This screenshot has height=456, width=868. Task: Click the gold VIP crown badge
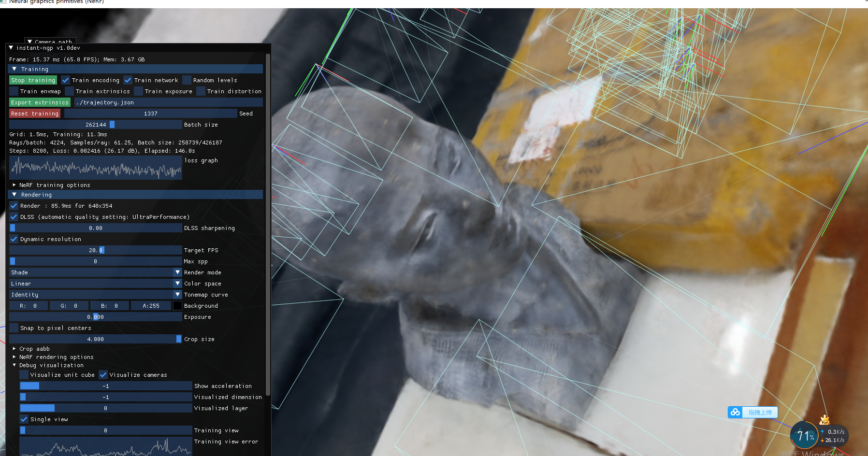[x=825, y=420]
